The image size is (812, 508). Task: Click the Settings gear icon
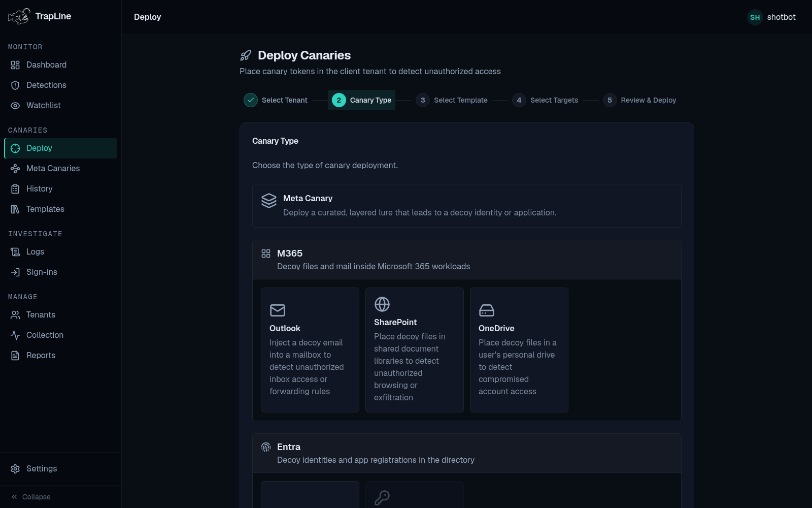[15, 469]
